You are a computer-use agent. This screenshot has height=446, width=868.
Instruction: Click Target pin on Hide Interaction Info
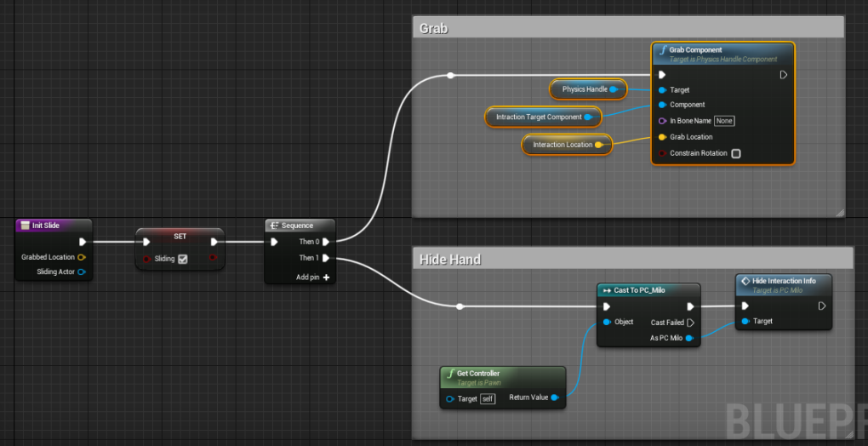tap(745, 321)
